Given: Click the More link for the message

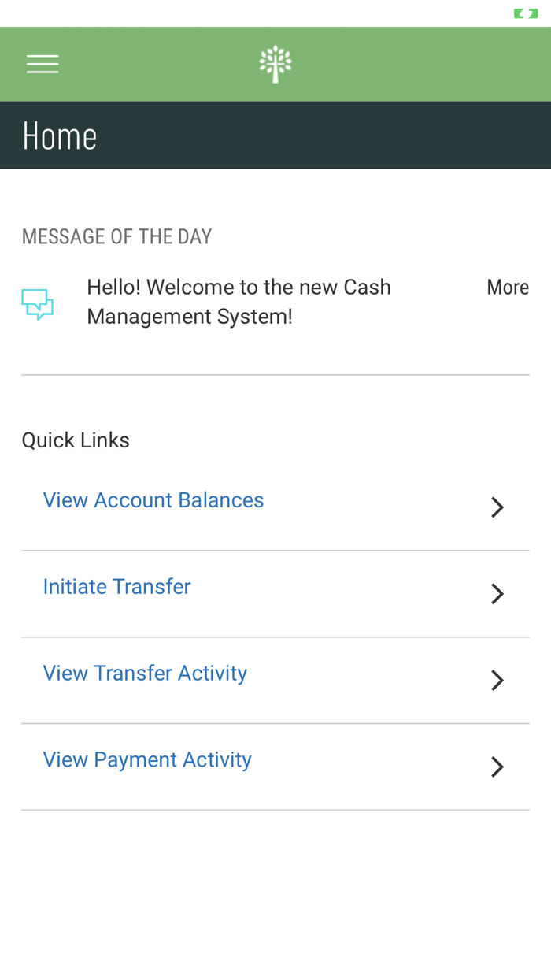Looking at the screenshot, I should 508,287.
